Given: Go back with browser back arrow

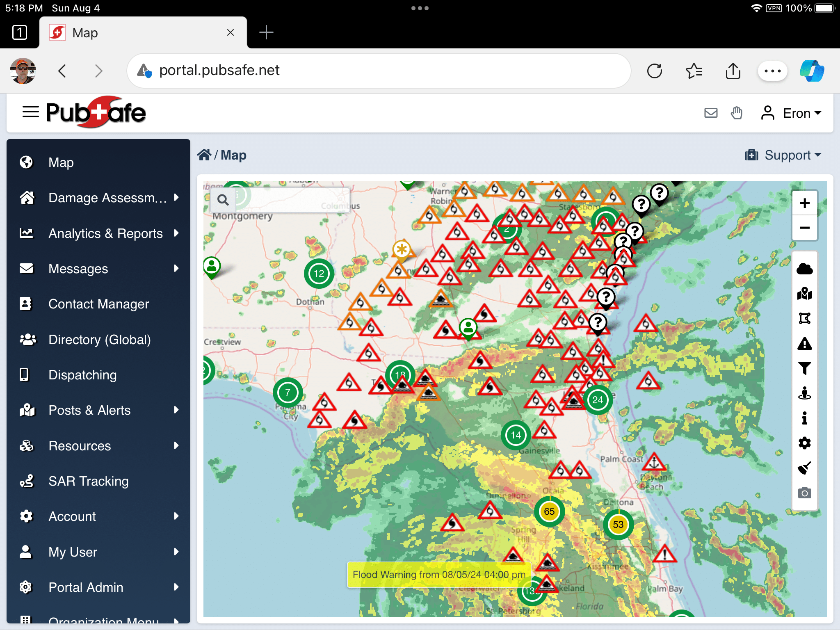Looking at the screenshot, I should 62,71.
